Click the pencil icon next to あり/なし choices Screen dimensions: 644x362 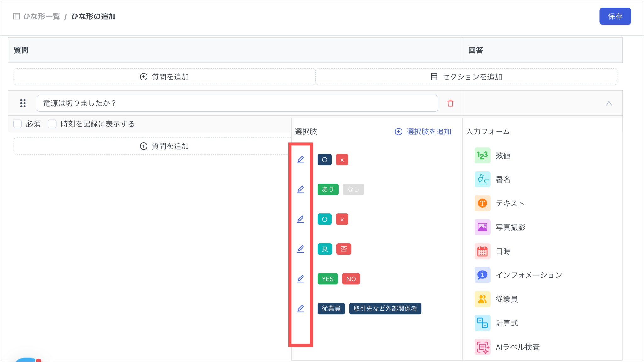301,189
